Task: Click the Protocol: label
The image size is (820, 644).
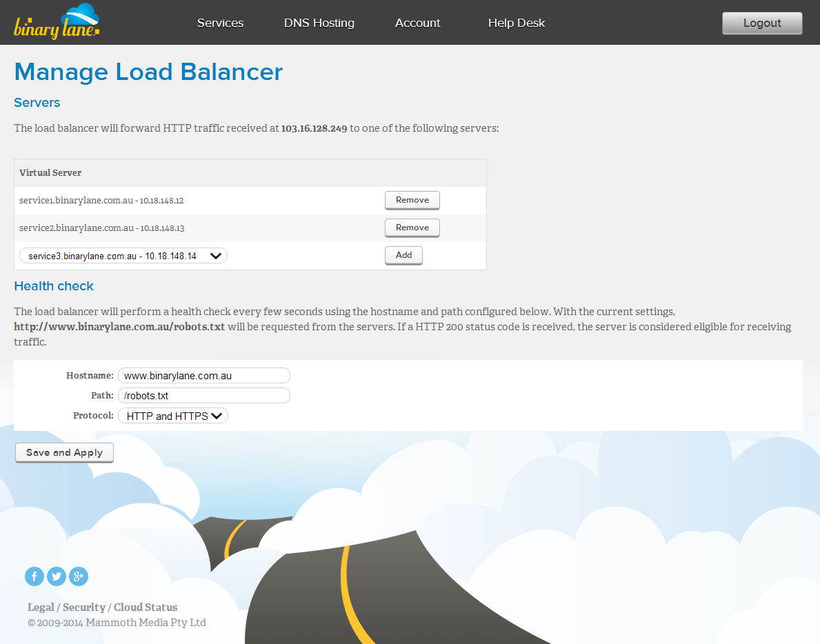Action: tap(93, 416)
